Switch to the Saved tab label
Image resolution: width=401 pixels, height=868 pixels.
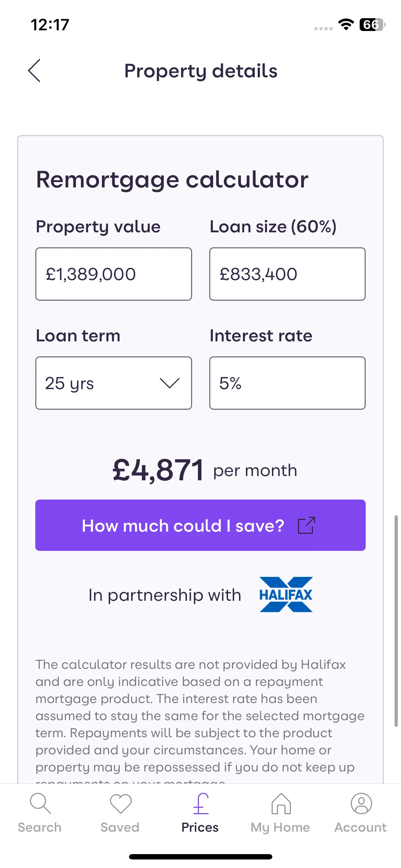pos(120,827)
